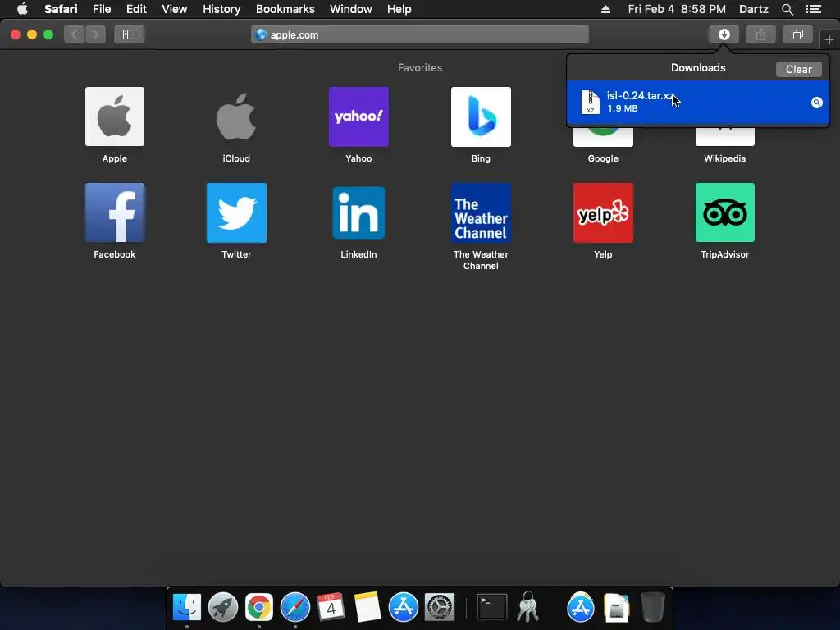Open Spotlight search in menu bar

(x=787, y=9)
